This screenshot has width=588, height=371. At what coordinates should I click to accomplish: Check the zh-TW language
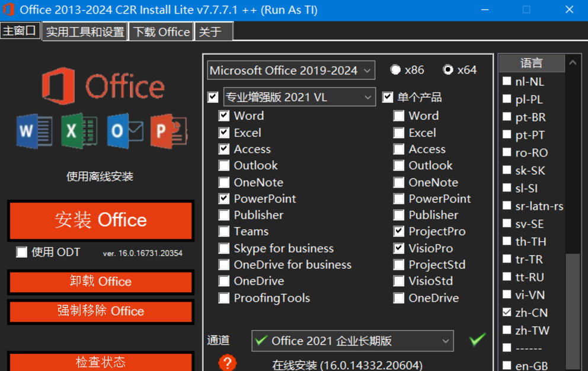(507, 330)
